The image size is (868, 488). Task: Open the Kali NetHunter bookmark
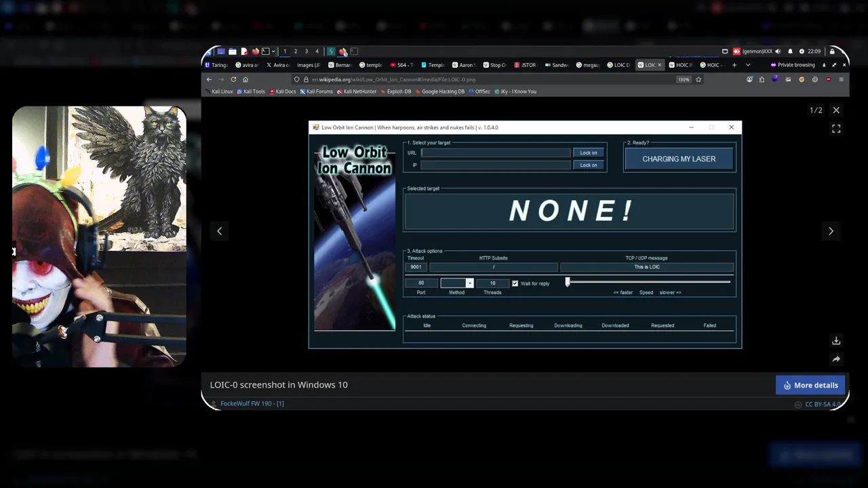357,91
